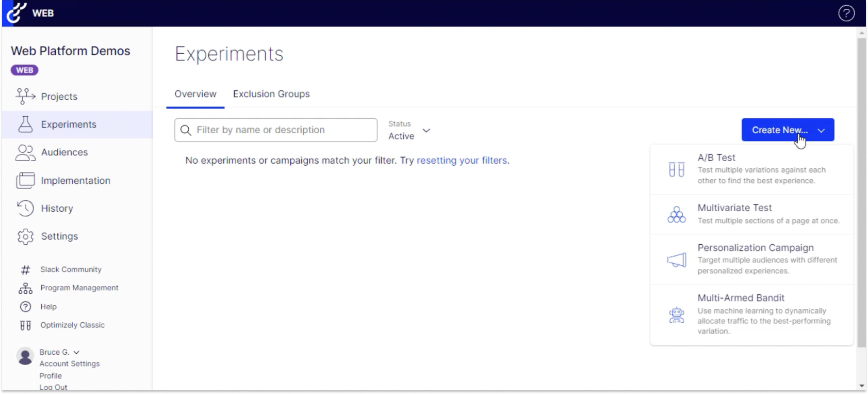This screenshot has width=868, height=394.
Task: Click the scrollbar up arrow
Action: 861,32
